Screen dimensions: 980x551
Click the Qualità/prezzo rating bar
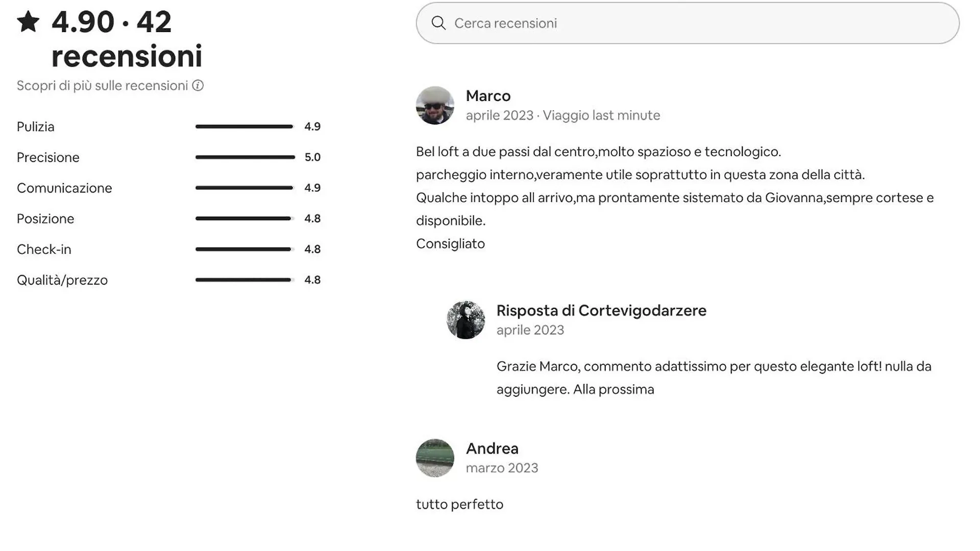tap(245, 280)
